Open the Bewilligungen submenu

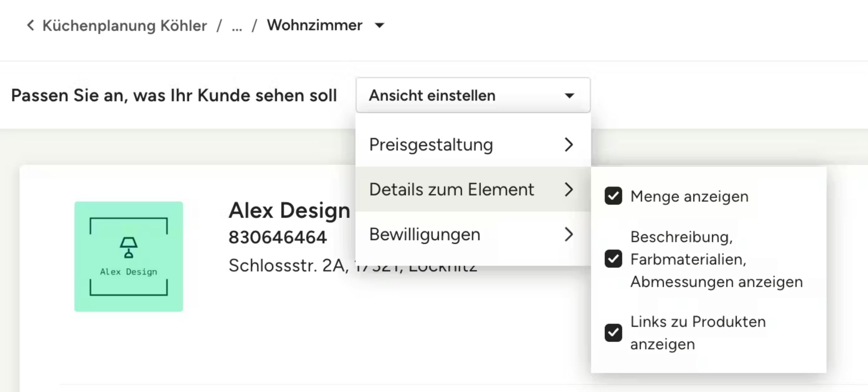pos(425,234)
